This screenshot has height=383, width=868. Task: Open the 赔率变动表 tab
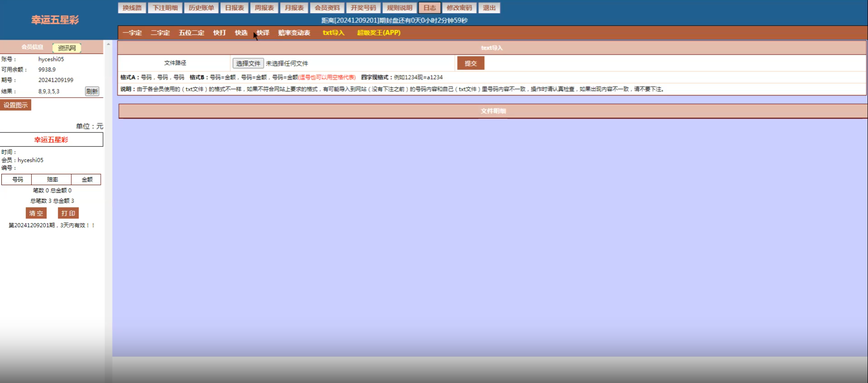pyautogui.click(x=294, y=33)
